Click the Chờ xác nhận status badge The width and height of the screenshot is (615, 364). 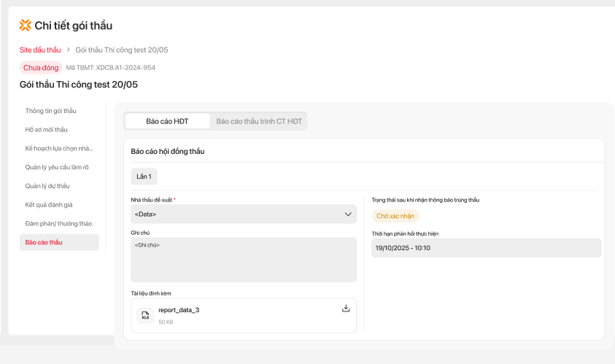tap(395, 216)
